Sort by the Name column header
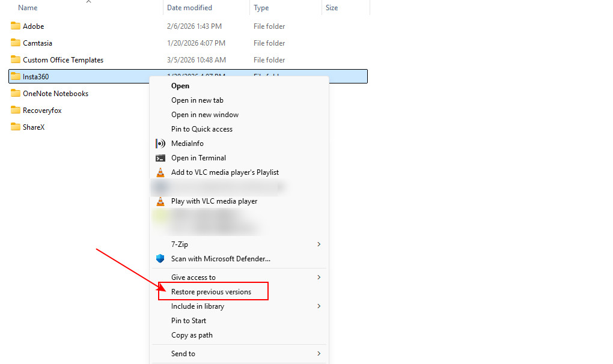Viewport: 613px width, 364px height. click(x=28, y=8)
